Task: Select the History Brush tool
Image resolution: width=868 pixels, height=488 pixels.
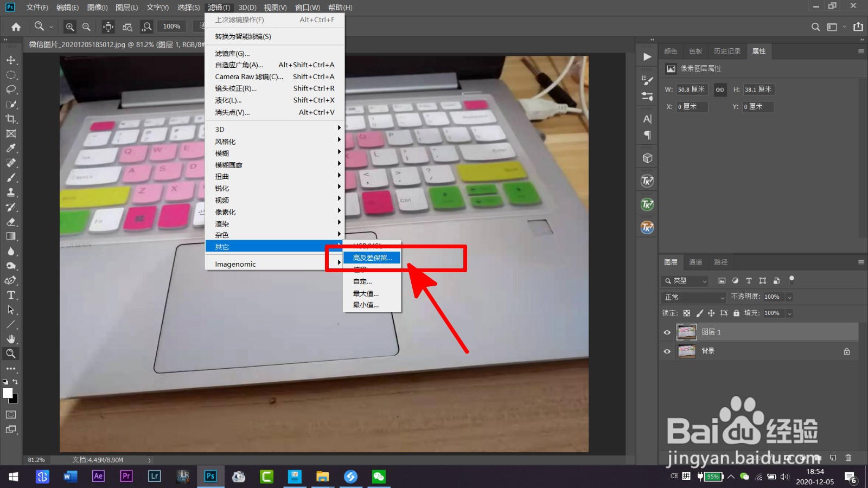Action: coord(11,207)
